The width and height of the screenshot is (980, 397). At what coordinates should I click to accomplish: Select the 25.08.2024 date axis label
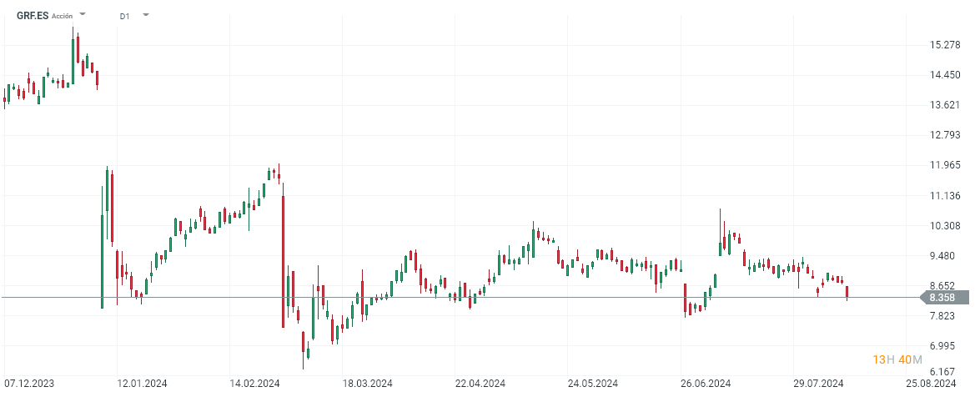tap(931, 384)
